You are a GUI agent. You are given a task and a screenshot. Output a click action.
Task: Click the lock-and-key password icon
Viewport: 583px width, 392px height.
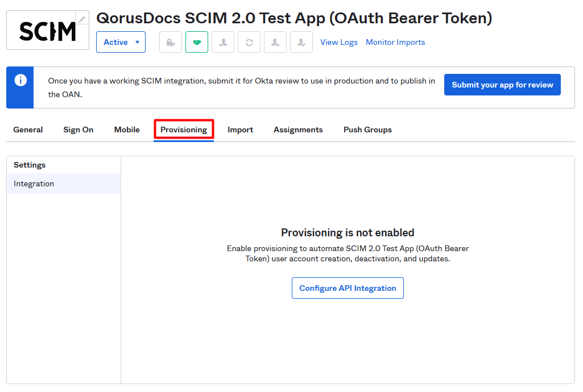(170, 42)
